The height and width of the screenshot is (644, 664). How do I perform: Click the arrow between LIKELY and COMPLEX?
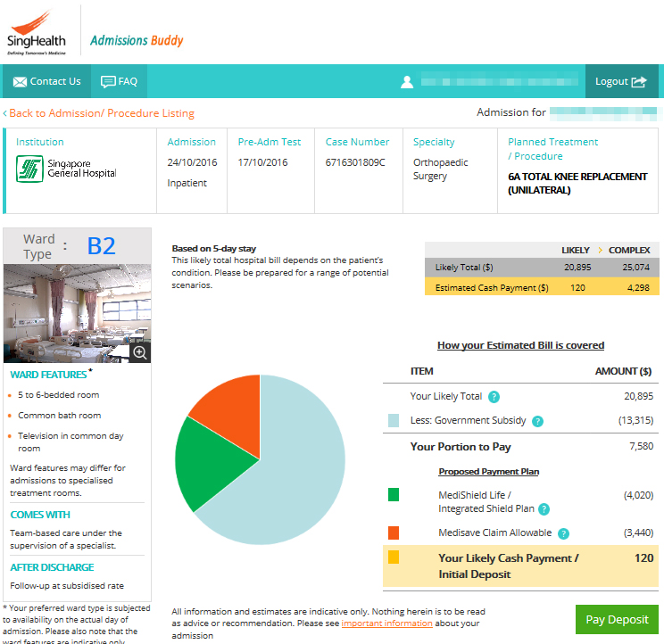(600, 250)
